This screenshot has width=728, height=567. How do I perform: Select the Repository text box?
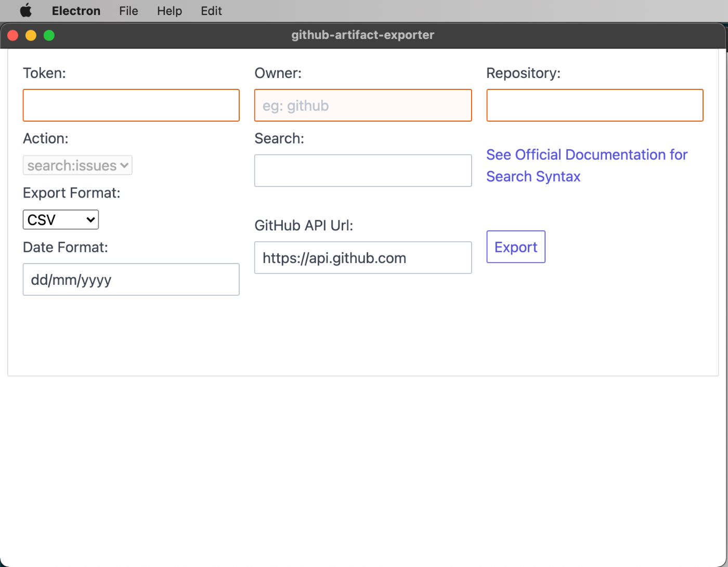(595, 106)
